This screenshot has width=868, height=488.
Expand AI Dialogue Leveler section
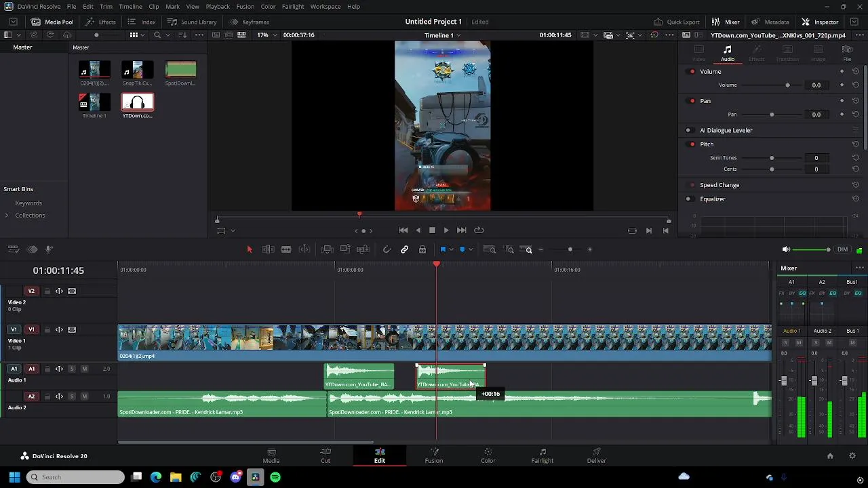click(726, 130)
